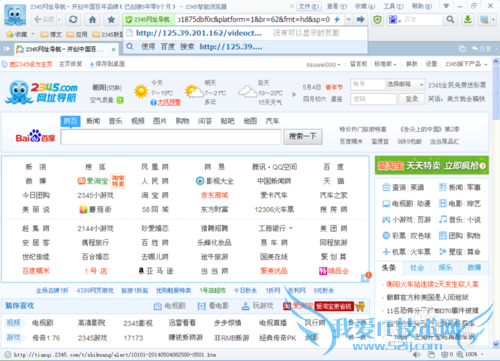
Task: Click the 把2345设为主页 link
Action: pos(30,64)
